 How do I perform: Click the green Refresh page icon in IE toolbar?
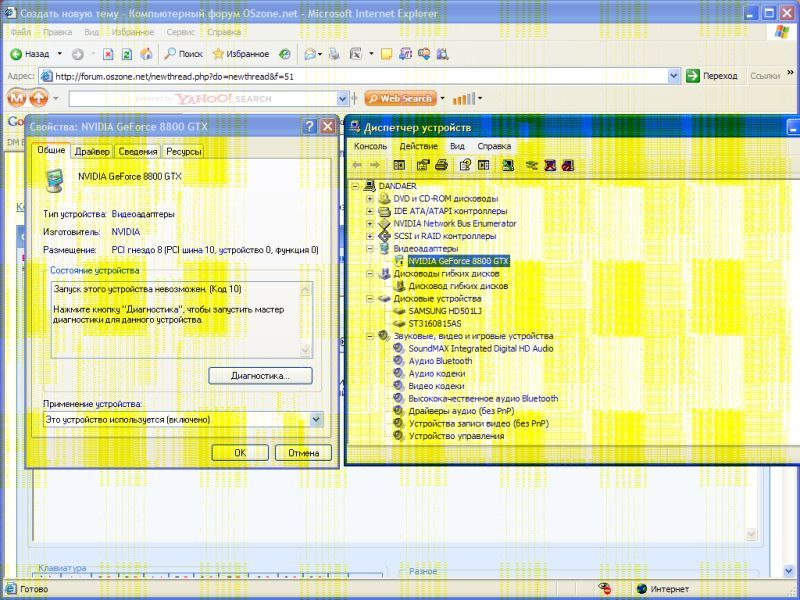tap(127, 54)
